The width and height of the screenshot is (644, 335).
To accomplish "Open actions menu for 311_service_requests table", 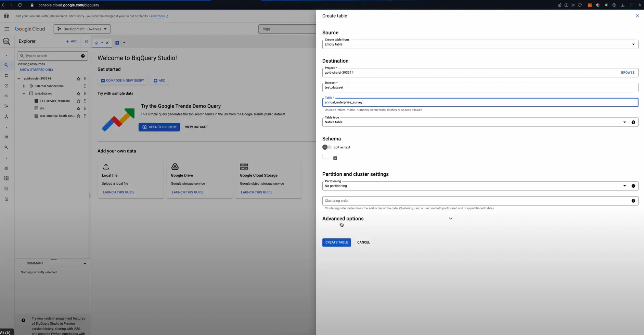I will click(x=85, y=101).
